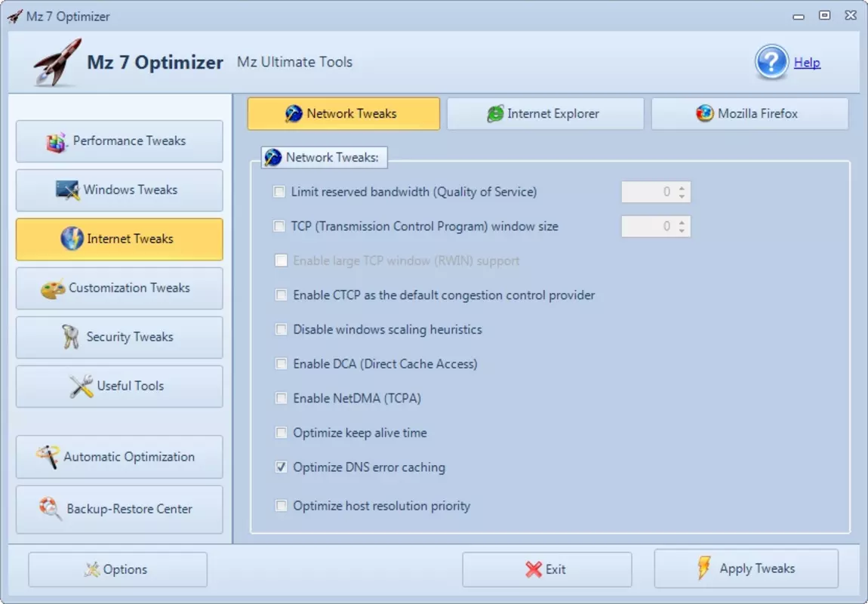Open Useful Tools section

[119, 387]
